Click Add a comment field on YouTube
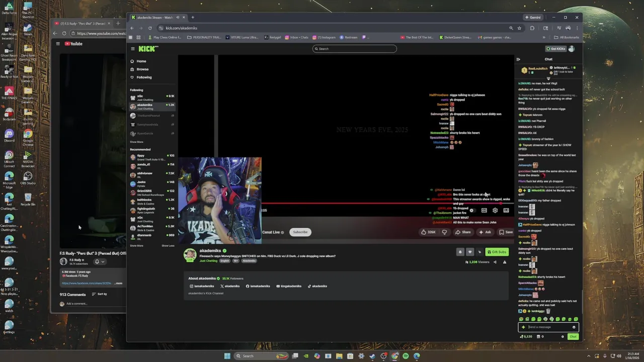The image size is (644, 362). click(93, 304)
